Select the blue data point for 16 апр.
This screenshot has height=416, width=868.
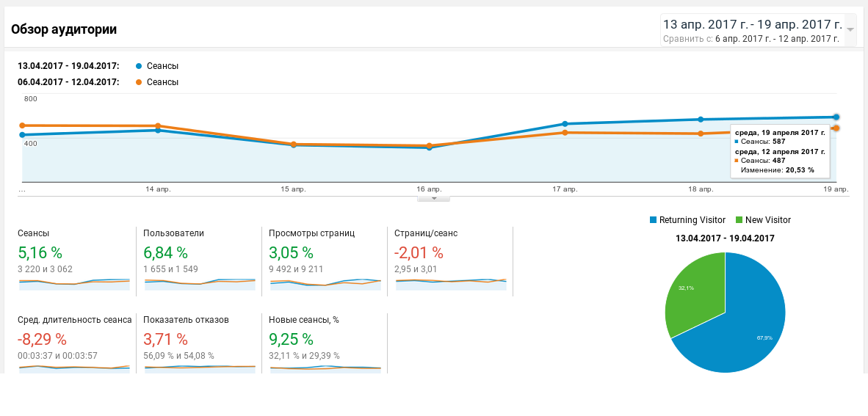[x=429, y=147]
